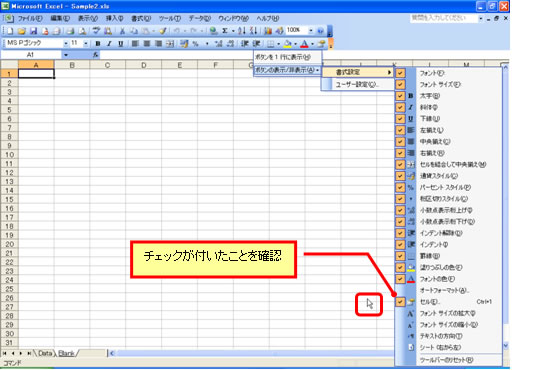
Task: Toggle Underline in the formatting toolbar
Action: (x=121, y=44)
